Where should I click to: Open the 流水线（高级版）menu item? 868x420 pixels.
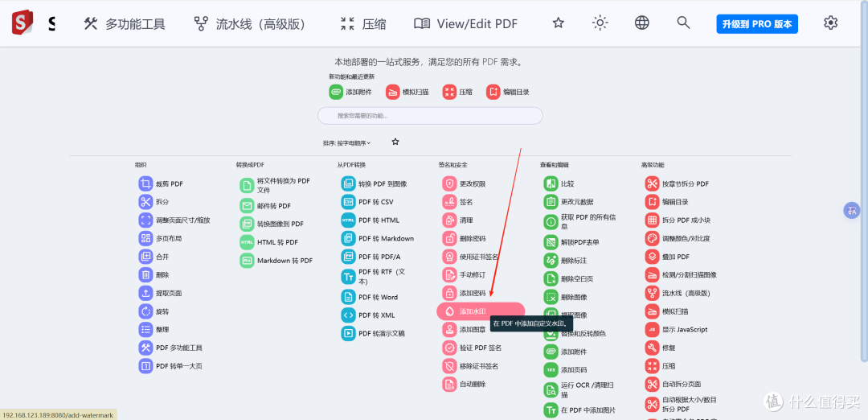250,24
